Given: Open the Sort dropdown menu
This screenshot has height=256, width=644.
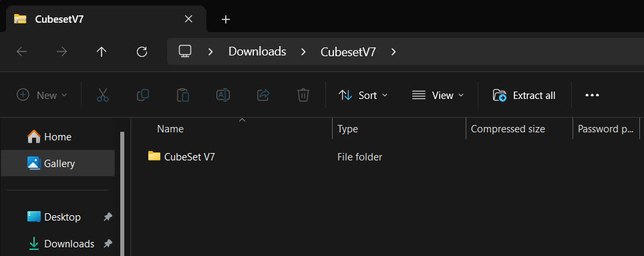Looking at the screenshot, I should click(x=363, y=96).
